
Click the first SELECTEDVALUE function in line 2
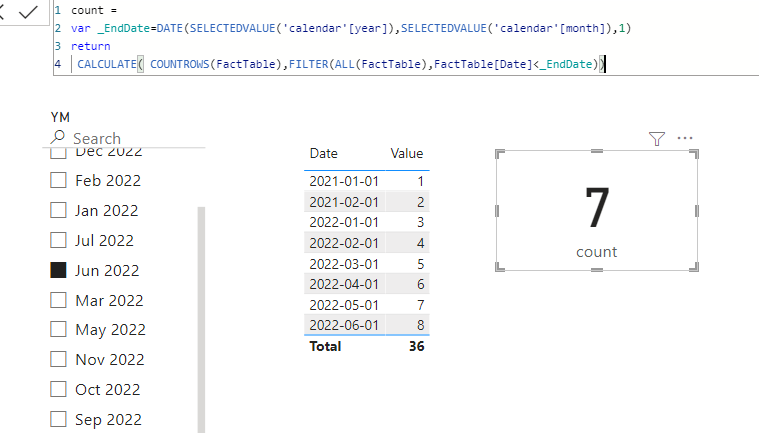pos(232,28)
